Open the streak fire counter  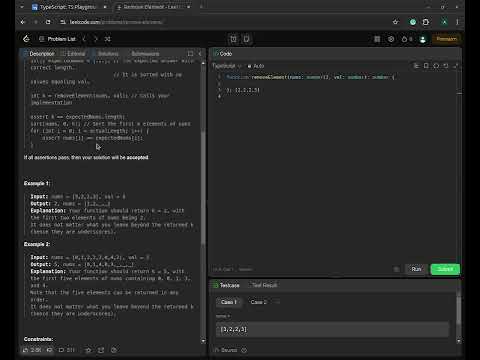click(407, 39)
